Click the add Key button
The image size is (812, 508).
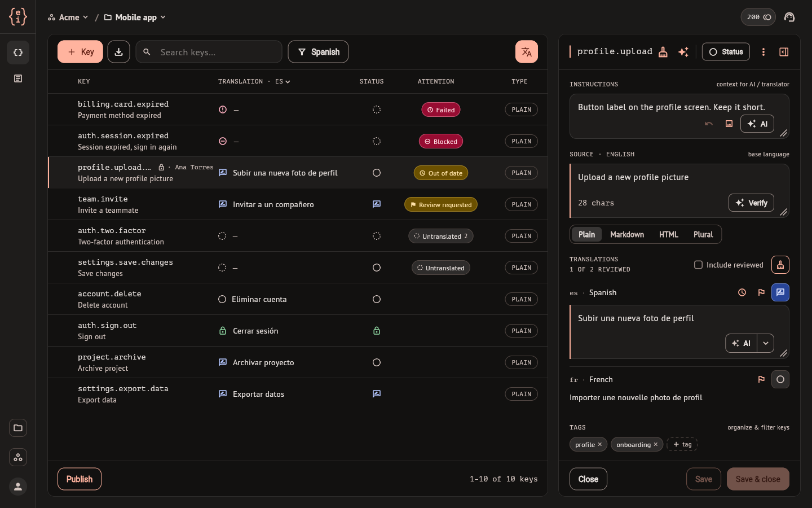pyautogui.click(x=80, y=52)
